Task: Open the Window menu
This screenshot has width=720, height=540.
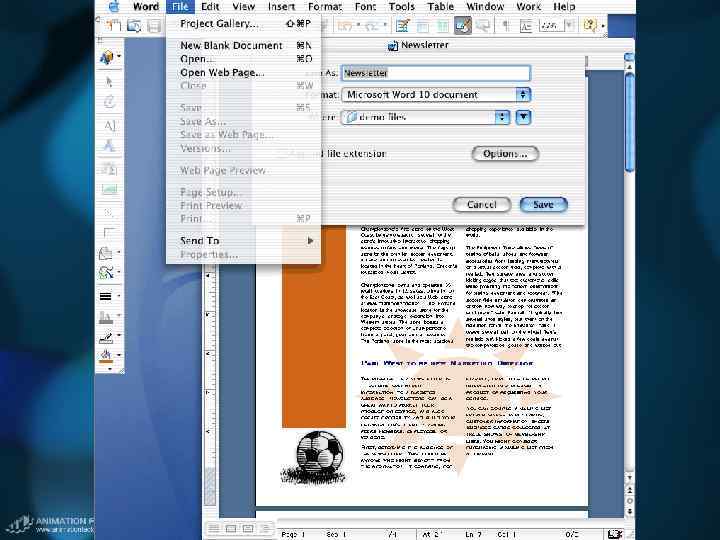Action: coord(485,6)
